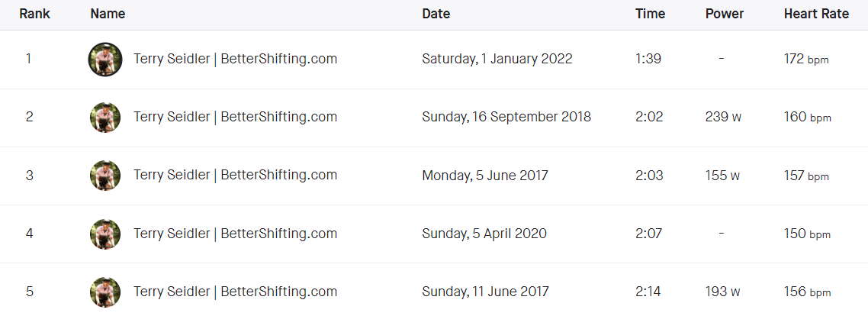Viewport: 868px width, 316px height.
Task: Click the rank 4 athlete avatar
Action: pos(105,234)
